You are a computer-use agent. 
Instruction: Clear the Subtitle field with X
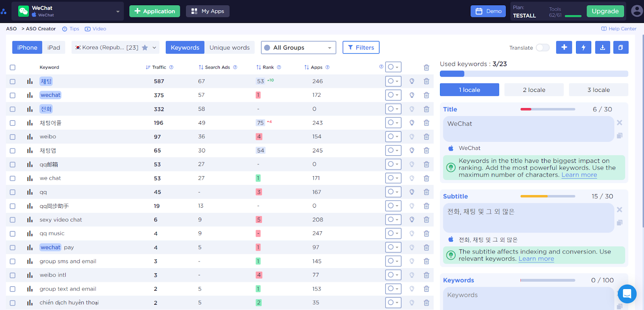click(x=619, y=210)
